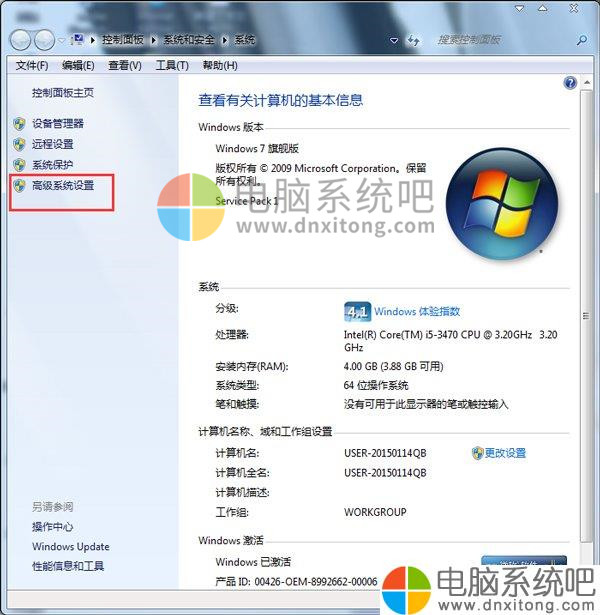Screen dimensions: 600x615
Task: Click the back navigation button
Action: [20, 40]
